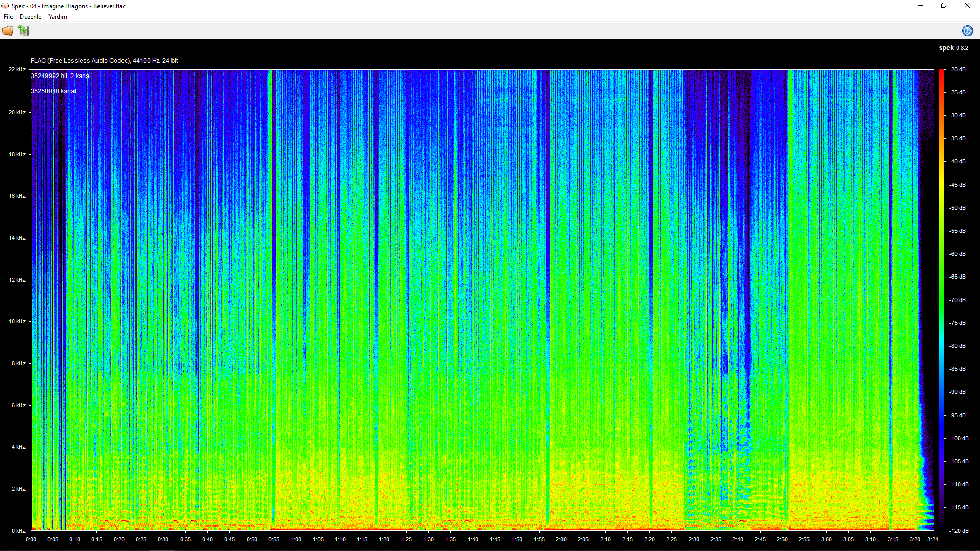
Task: Click the -60 dB scale label
Action: tap(958, 254)
